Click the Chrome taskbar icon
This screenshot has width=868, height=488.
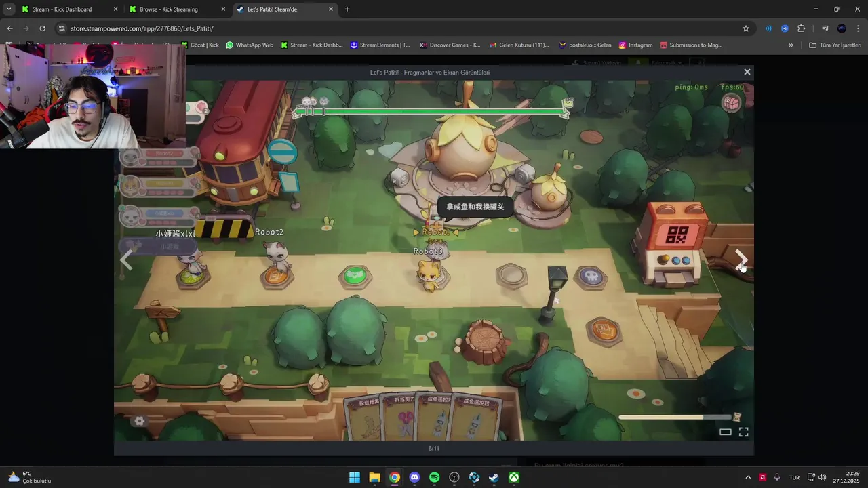pyautogui.click(x=395, y=477)
